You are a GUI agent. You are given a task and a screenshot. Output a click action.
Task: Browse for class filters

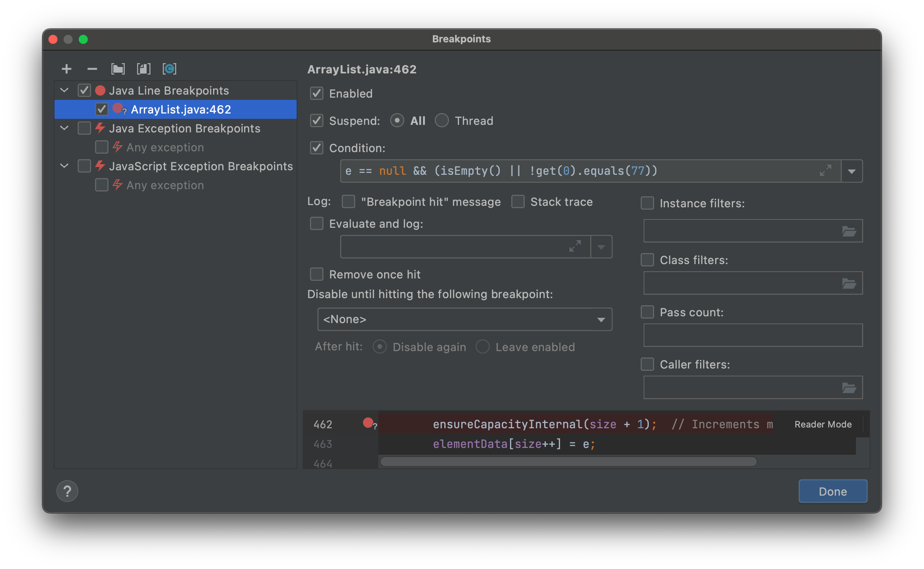849,283
